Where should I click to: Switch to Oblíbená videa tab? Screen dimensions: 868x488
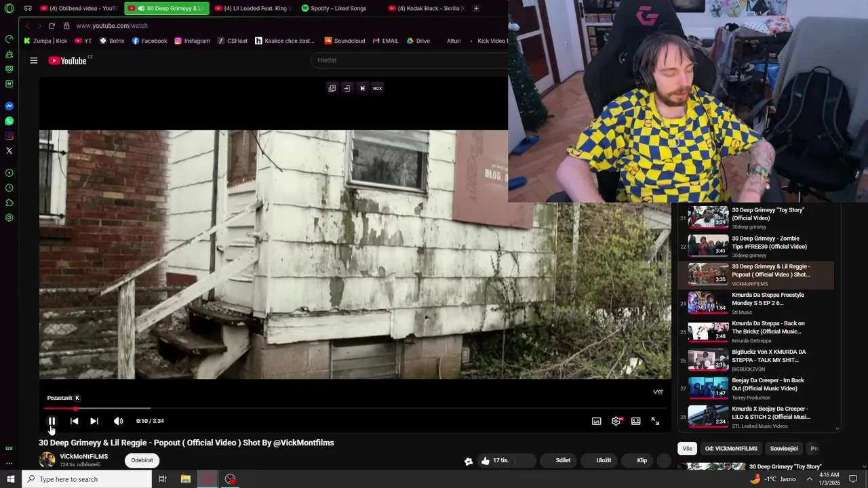79,8
